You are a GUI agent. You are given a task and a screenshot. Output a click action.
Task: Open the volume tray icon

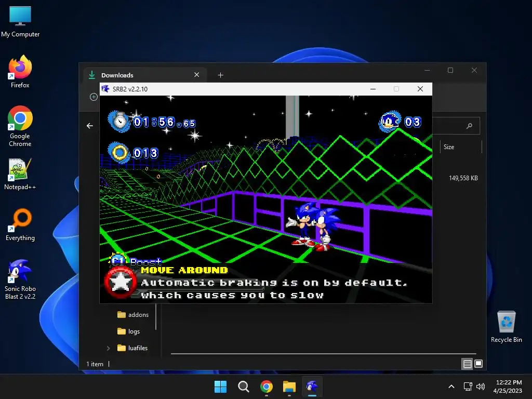coord(481,387)
